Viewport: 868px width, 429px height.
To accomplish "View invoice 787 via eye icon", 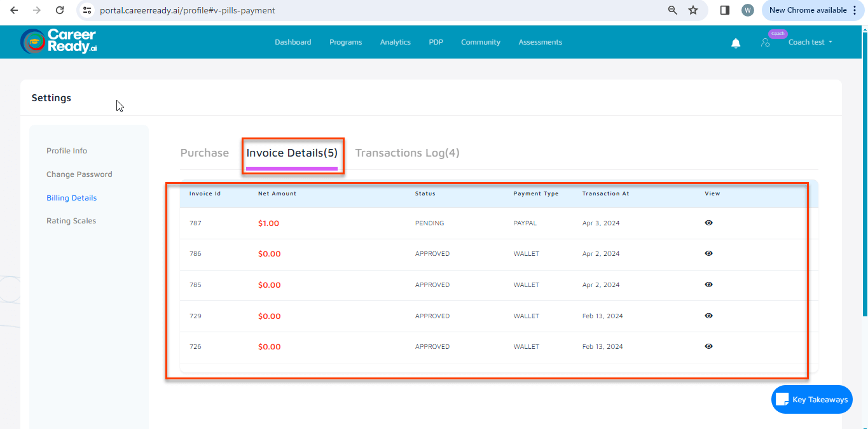I will [x=708, y=223].
